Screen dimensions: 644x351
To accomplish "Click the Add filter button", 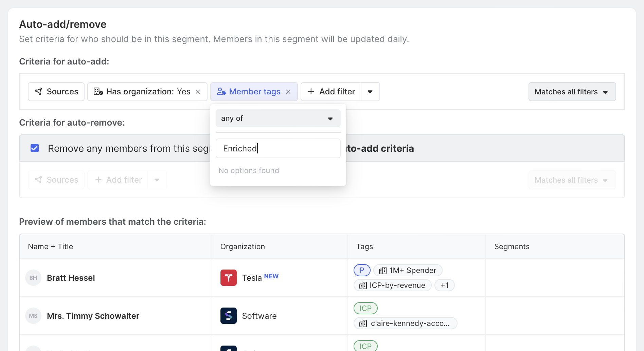I will 331,92.
